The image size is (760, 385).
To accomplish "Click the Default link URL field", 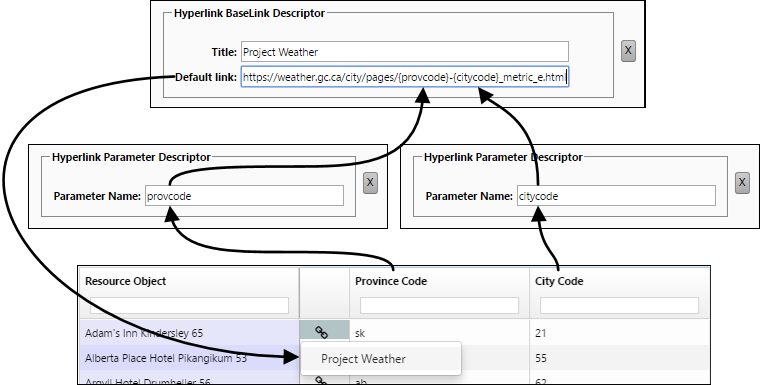I will [x=405, y=77].
